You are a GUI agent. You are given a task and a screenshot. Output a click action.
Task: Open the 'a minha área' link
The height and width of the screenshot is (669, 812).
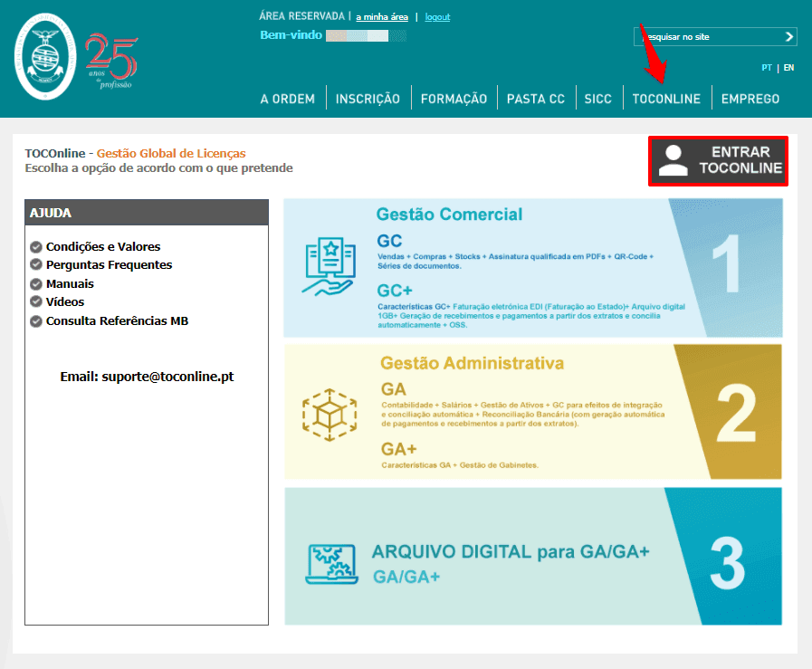coord(381,17)
